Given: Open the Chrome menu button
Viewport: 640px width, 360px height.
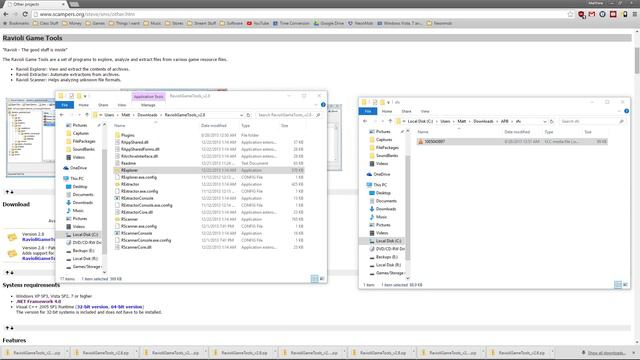Looking at the screenshot, I should click(635, 14).
